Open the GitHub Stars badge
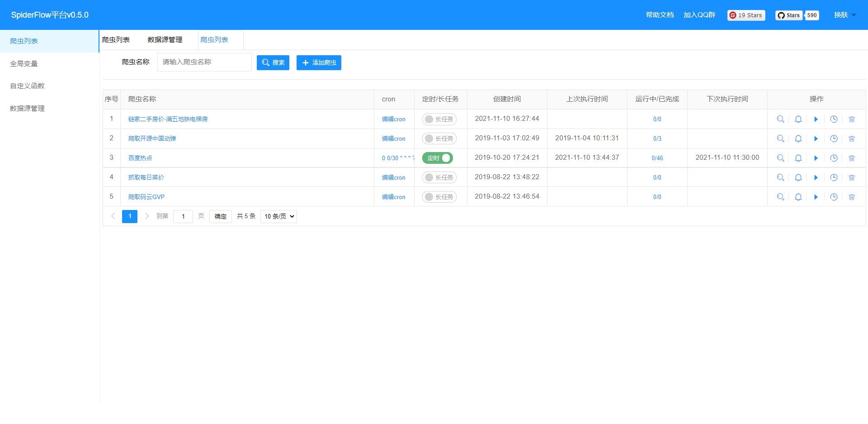This screenshot has height=424, width=868. 797,15
